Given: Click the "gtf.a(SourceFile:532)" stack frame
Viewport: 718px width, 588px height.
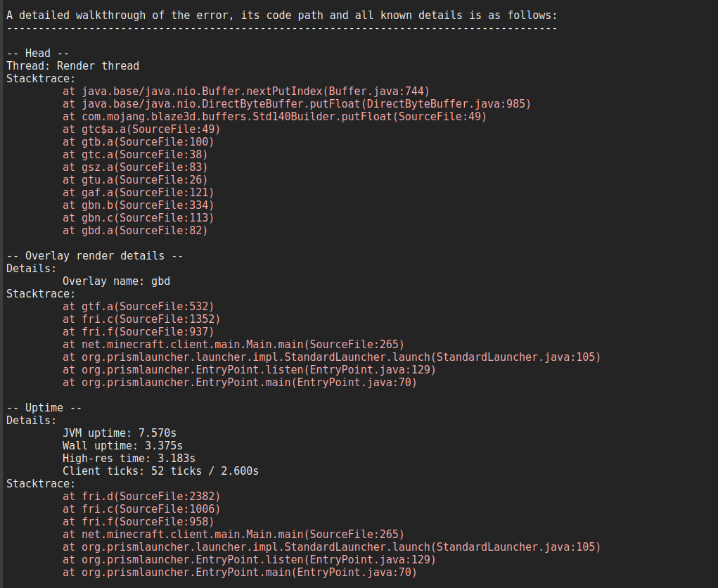Looking at the screenshot, I should pyautogui.click(x=138, y=307).
